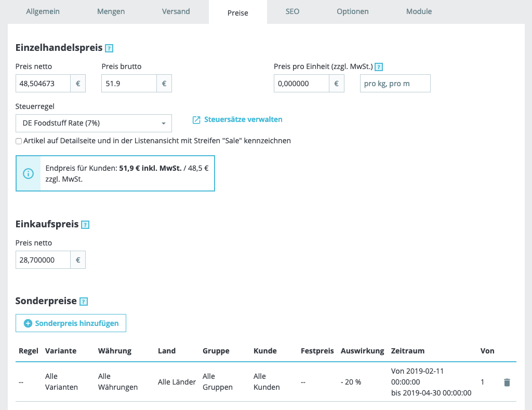
Task: Switch to the Module tab
Action: (419, 11)
